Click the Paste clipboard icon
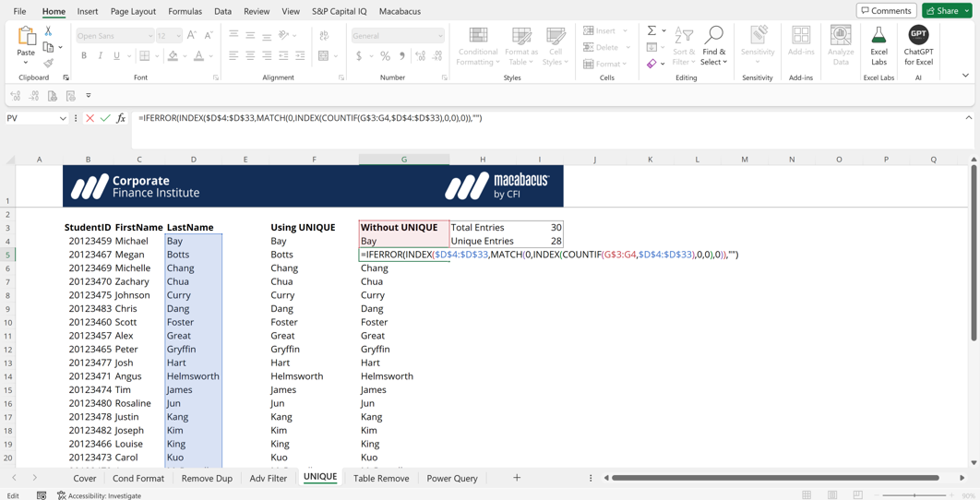This screenshot has height=500, width=980. coord(27,37)
